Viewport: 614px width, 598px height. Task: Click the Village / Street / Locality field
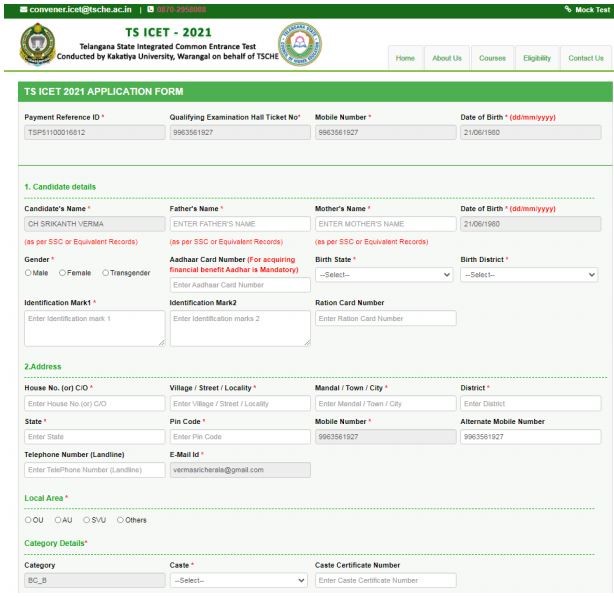point(240,403)
